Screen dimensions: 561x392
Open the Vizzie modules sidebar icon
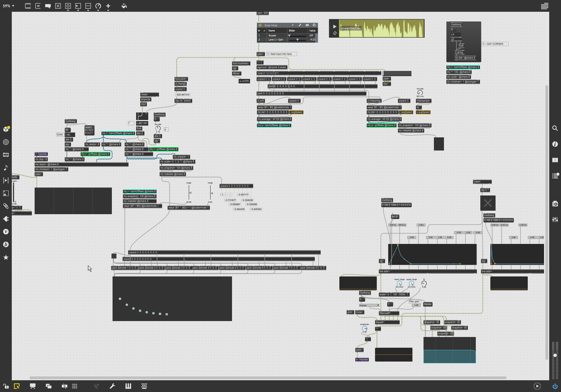coord(6,231)
